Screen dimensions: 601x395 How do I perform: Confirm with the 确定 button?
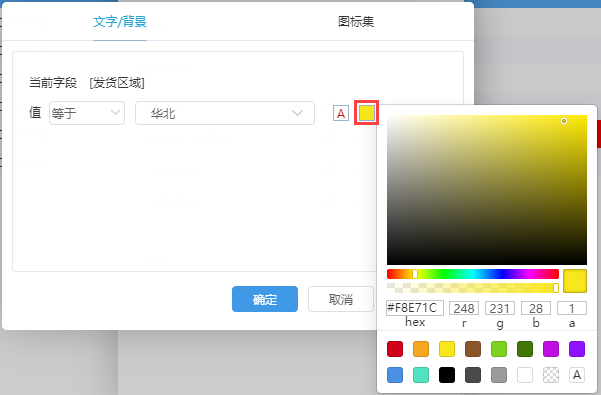click(265, 299)
